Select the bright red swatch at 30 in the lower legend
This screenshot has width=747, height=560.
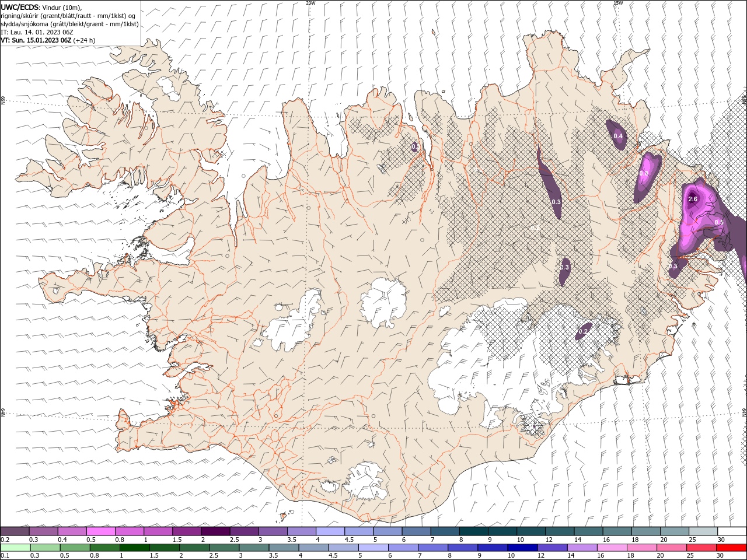pos(731,548)
